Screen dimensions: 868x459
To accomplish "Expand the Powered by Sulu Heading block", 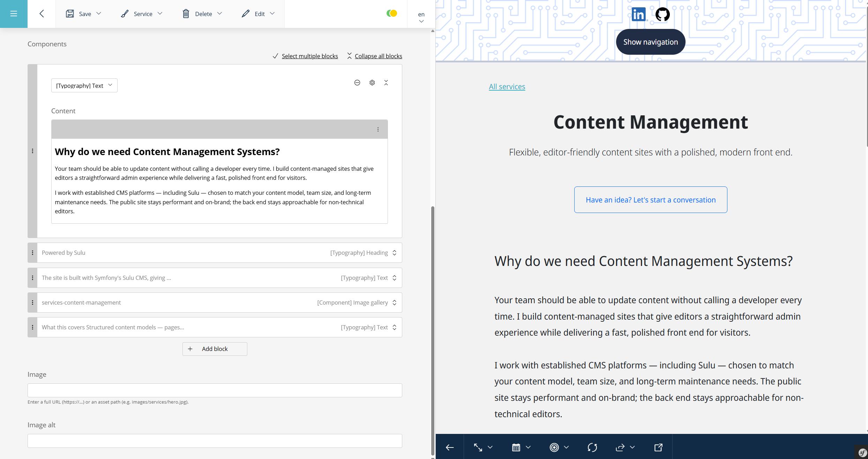I will point(394,253).
